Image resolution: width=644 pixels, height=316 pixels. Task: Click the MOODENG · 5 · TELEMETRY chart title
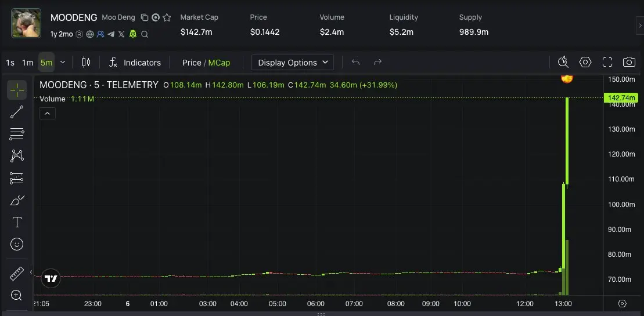(x=99, y=85)
